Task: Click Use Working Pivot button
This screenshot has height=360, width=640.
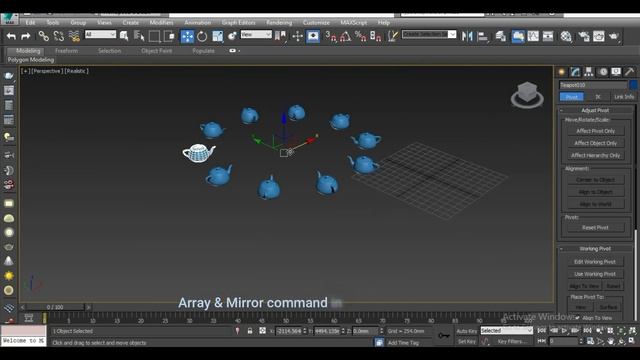Action: click(x=595, y=274)
